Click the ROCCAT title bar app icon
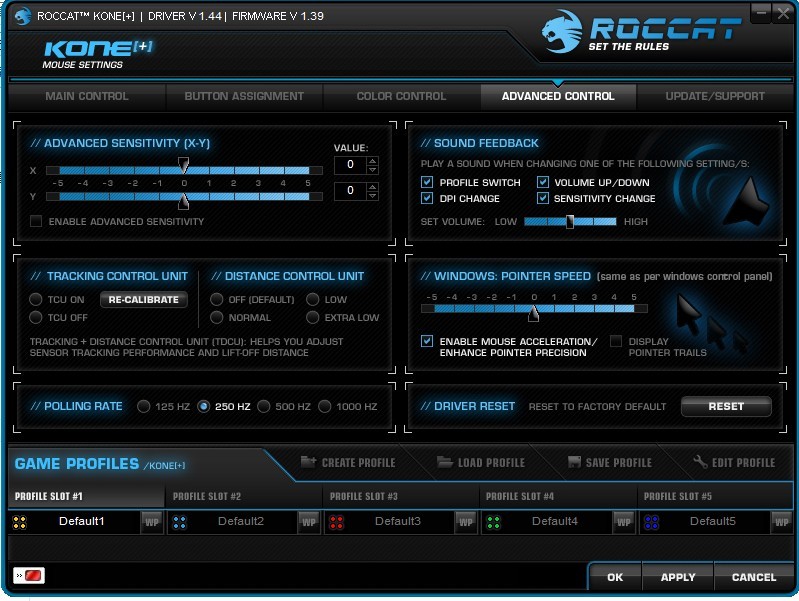 [22, 16]
